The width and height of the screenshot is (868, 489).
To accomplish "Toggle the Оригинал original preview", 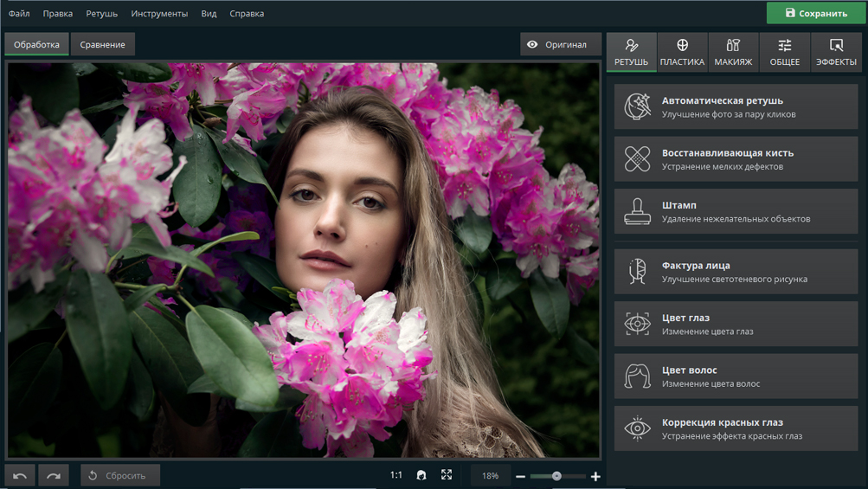I will (561, 45).
